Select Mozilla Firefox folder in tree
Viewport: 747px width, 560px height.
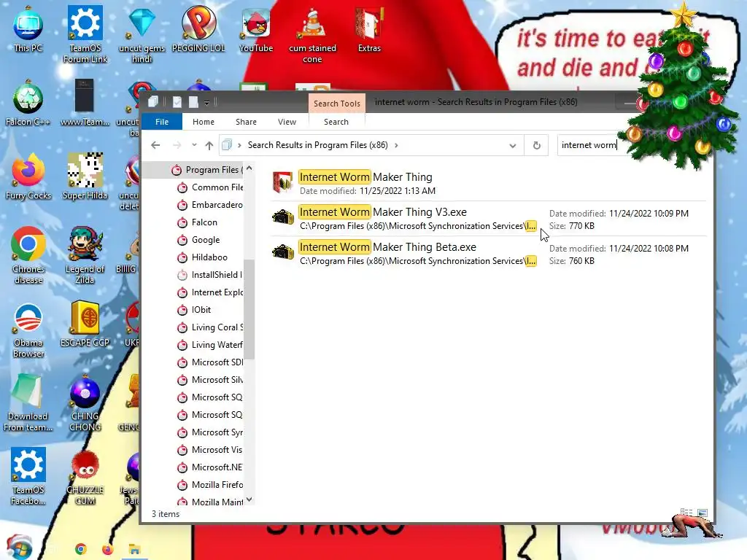(x=210, y=485)
